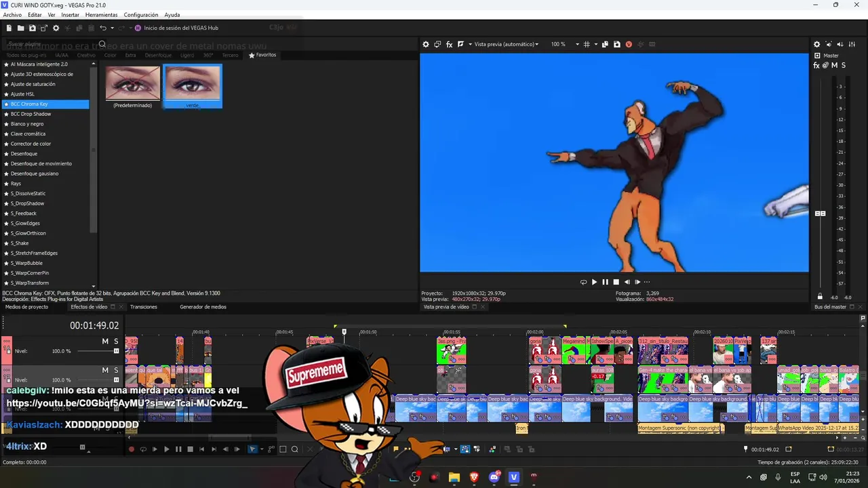
Task: Toggle loop playback under the video preview
Action: [x=583, y=282]
